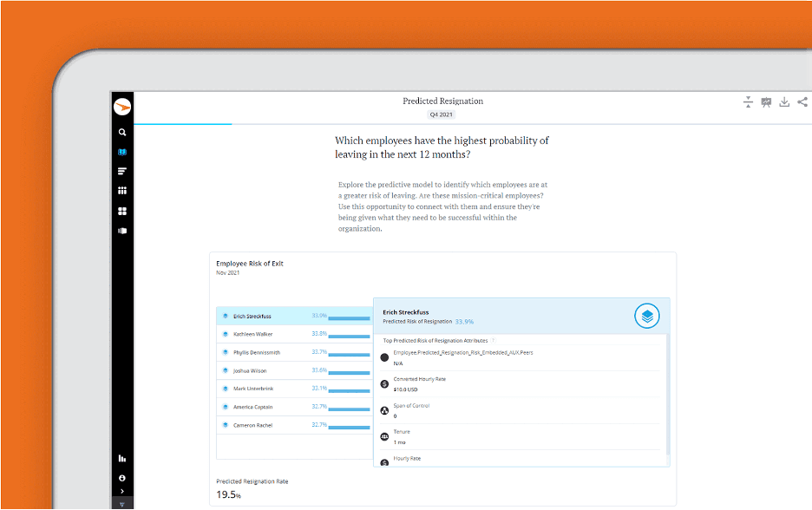This screenshot has height=510, width=812.
Task: Click the collapse vertical arrows icon
Action: (748, 102)
